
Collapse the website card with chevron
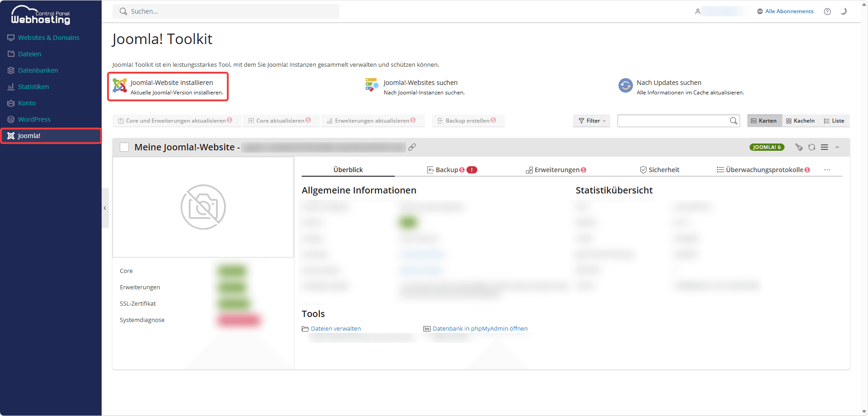(x=837, y=147)
